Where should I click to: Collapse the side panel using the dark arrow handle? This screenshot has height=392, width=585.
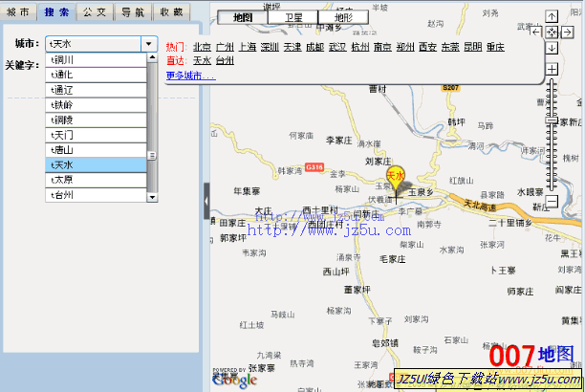pyautogui.click(x=206, y=201)
